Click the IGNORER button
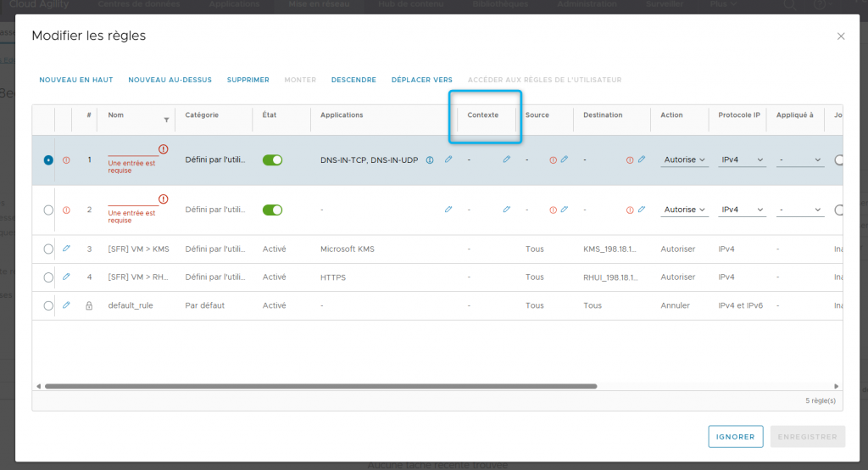 click(735, 437)
